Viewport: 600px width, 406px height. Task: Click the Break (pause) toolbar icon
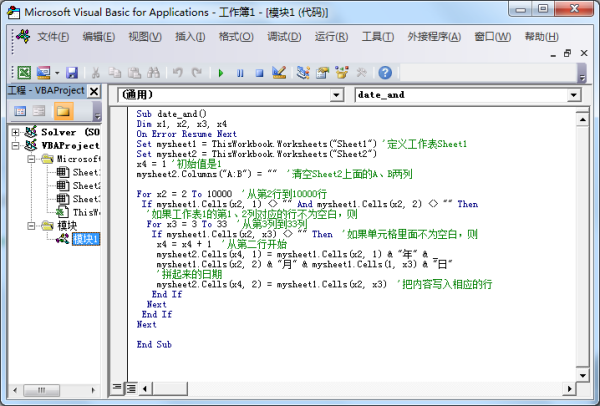coord(239,73)
